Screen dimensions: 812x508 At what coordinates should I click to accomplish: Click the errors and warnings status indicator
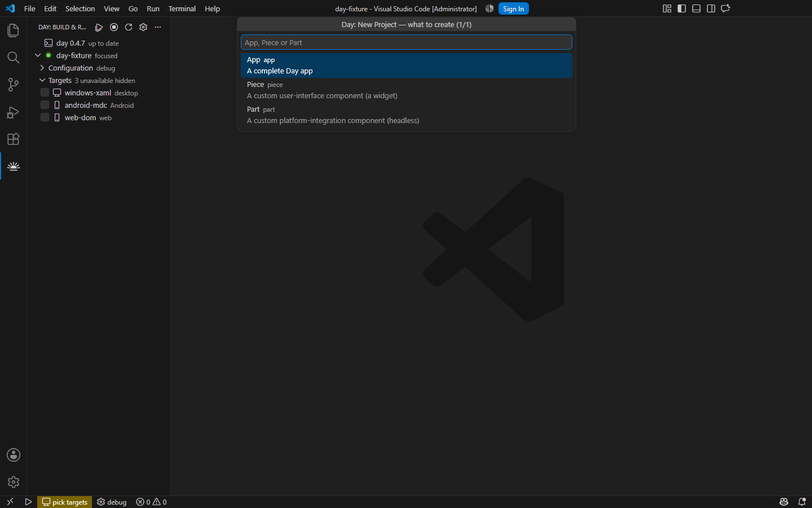pos(151,502)
